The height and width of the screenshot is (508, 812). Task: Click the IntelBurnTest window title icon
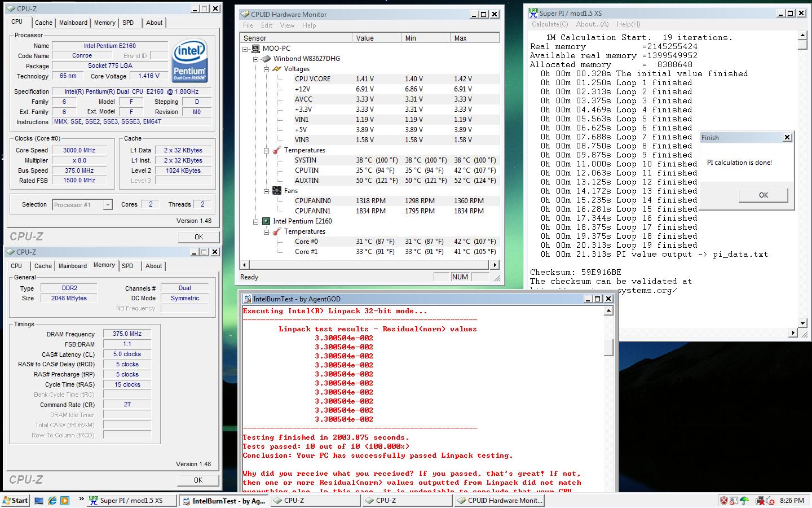(x=248, y=299)
